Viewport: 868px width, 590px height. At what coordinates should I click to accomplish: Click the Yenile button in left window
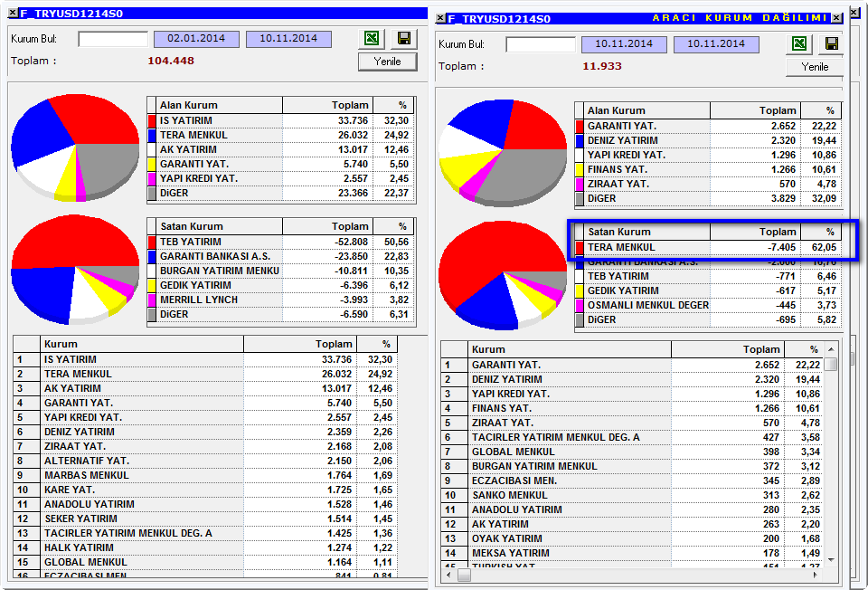pyautogui.click(x=388, y=62)
